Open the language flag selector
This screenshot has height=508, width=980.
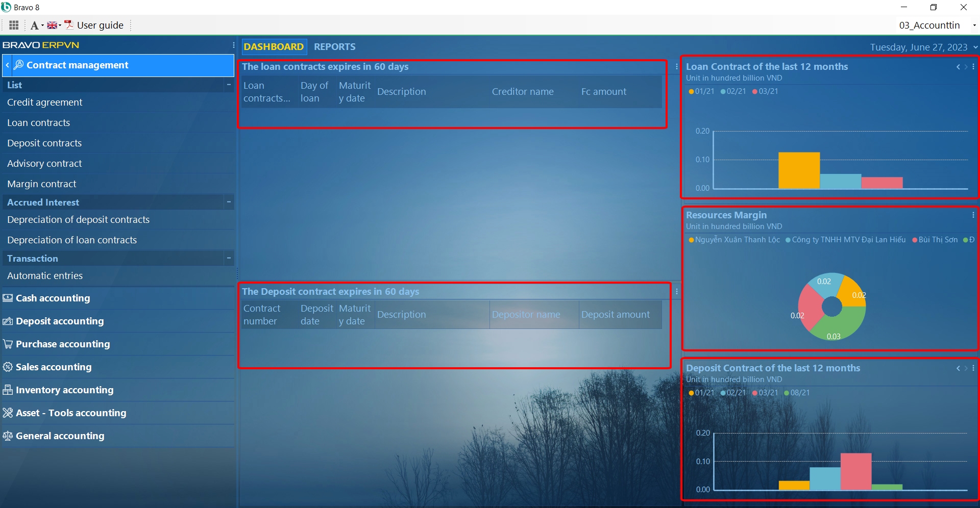click(x=54, y=26)
